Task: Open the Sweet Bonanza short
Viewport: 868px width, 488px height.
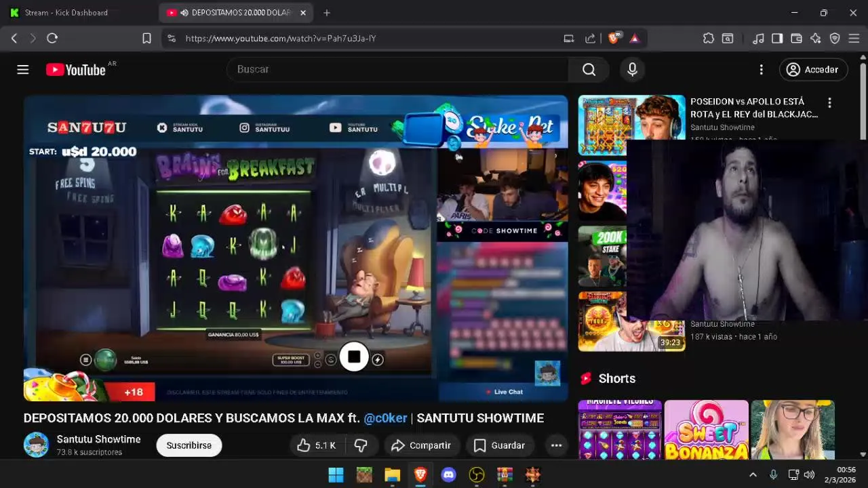Action: [706, 430]
